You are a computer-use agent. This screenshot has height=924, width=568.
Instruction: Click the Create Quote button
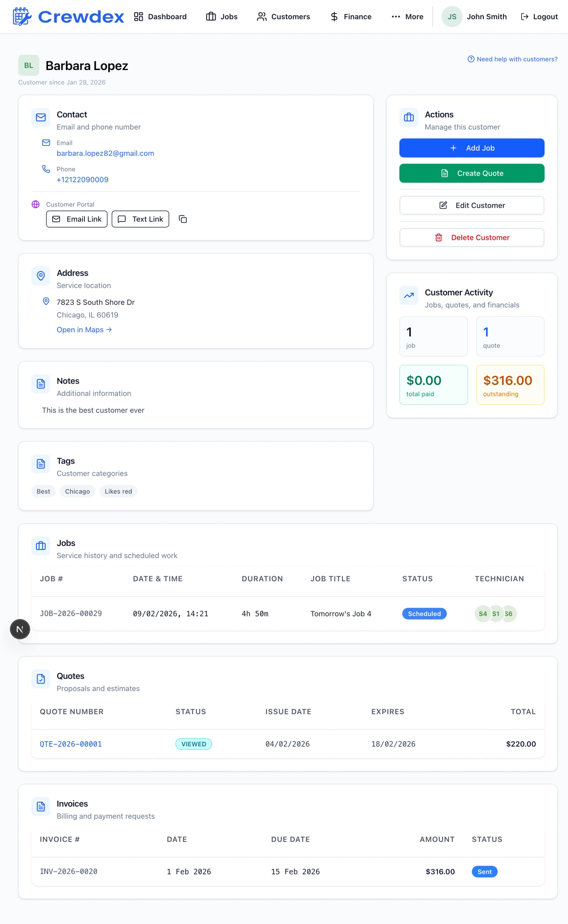point(472,173)
